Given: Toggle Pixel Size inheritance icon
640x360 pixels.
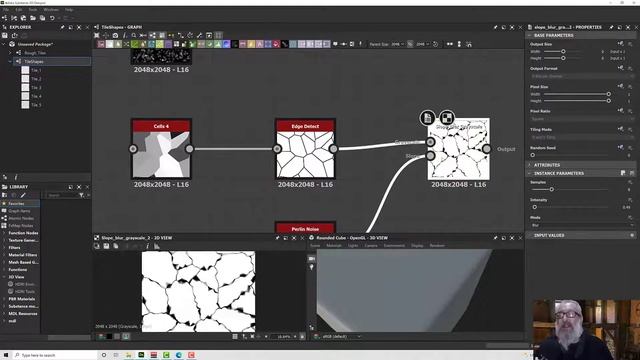Looking at the screenshot, I should click(620, 86).
